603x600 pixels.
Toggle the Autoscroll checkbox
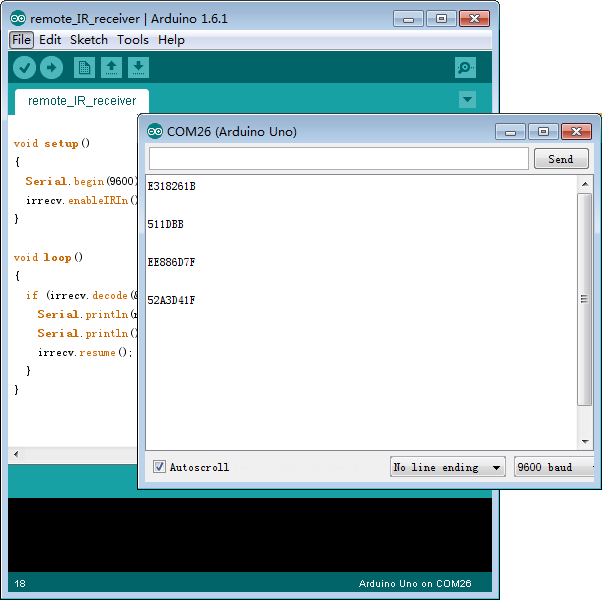(x=159, y=467)
